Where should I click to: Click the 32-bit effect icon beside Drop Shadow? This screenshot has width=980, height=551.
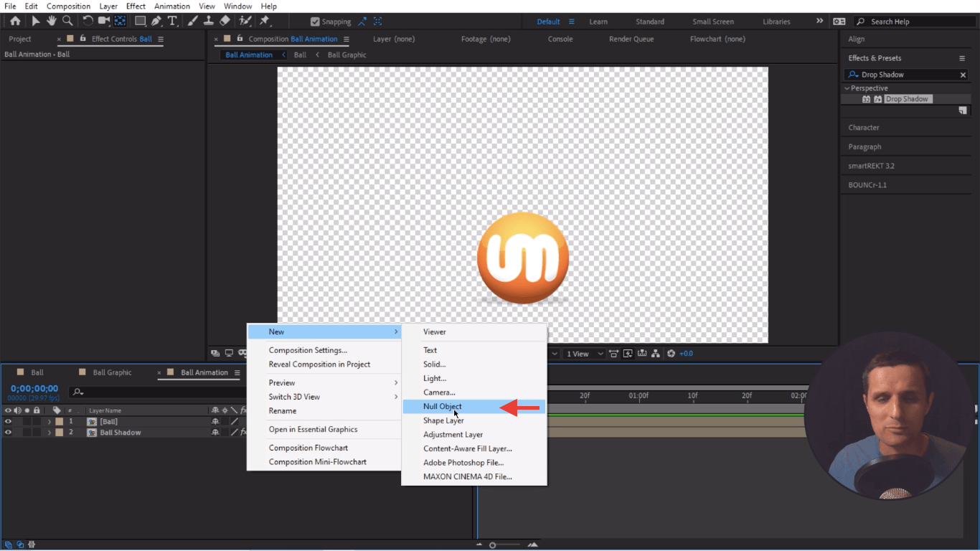(867, 99)
